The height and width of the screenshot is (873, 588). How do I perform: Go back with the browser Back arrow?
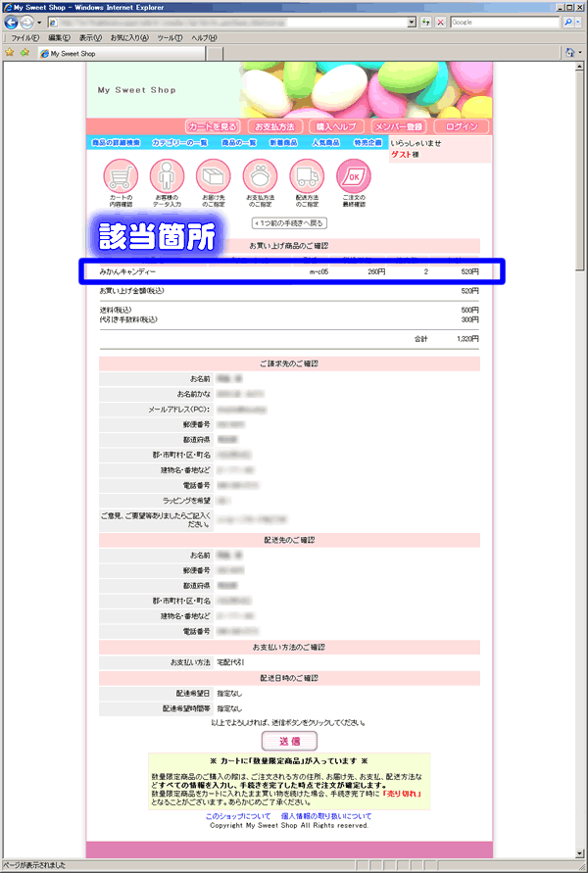click(x=11, y=23)
